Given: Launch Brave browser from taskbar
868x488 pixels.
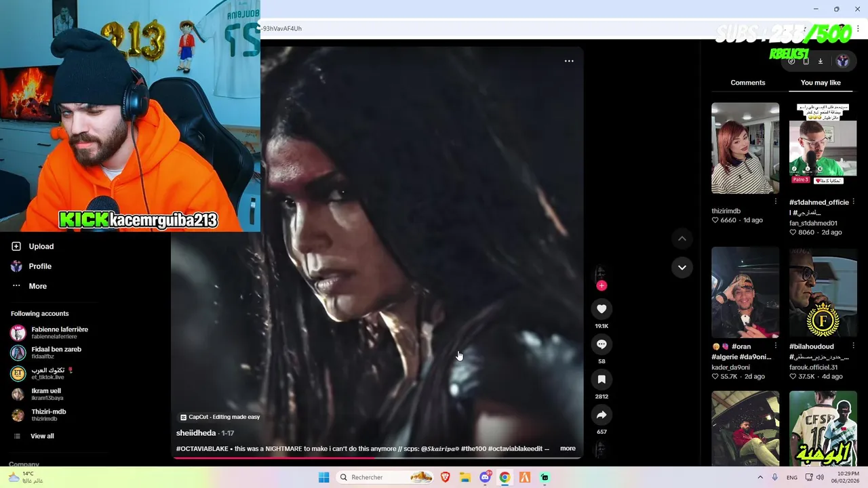Looking at the screenshot, I should coord(446,477).
